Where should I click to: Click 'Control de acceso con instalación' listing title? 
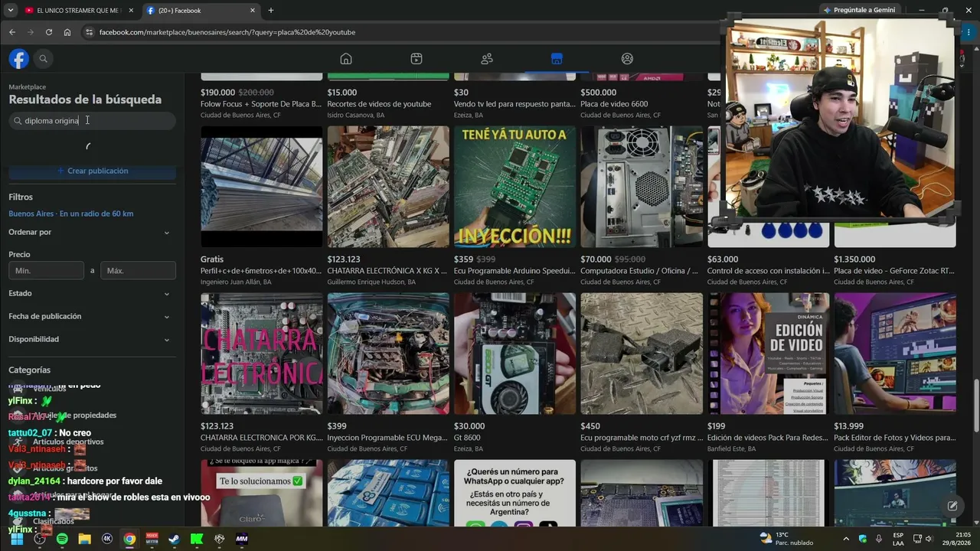[768, 271]
